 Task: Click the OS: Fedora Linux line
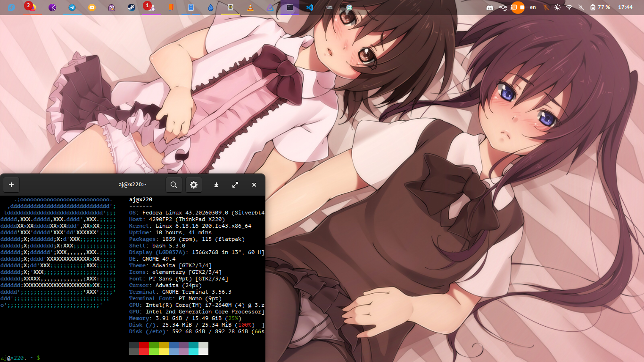[x=197, y=213]
